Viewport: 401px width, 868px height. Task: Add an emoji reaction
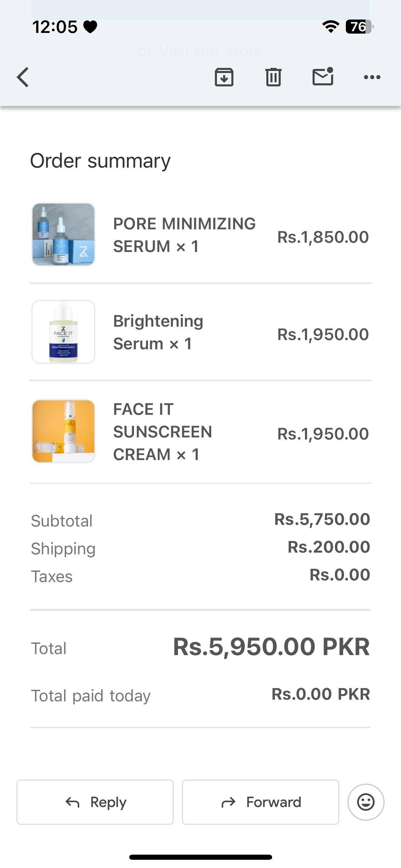click(366, 802)
